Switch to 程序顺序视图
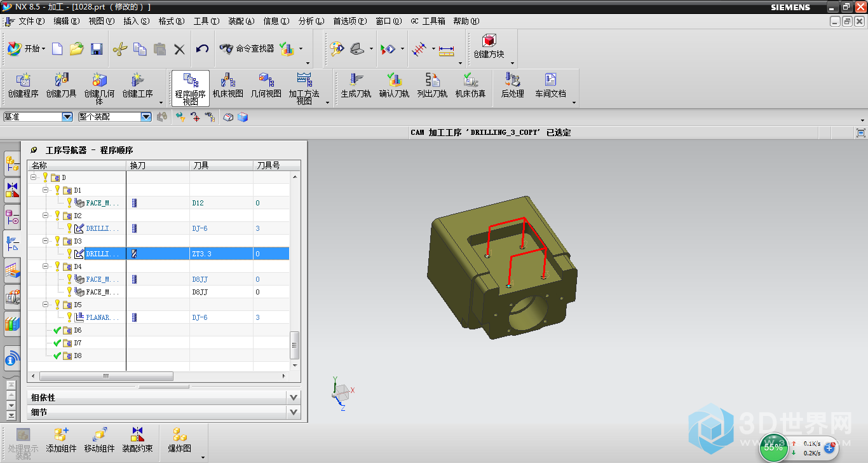Screen dimensions: 868x463 pos(191,88)
